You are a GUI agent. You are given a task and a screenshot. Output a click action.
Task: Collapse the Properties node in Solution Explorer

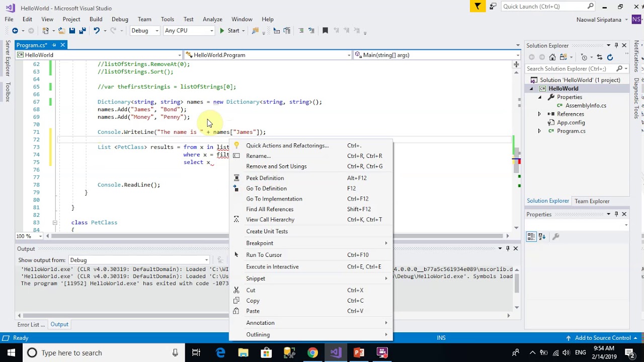tap(539, 97)
